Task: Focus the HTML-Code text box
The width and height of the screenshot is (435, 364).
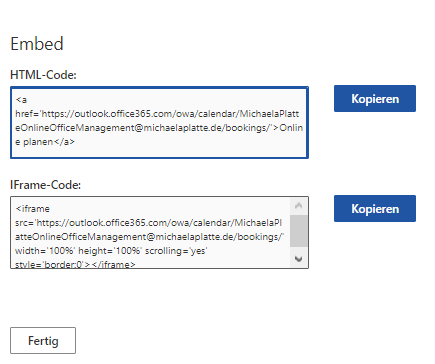Action: coord(159,122)
